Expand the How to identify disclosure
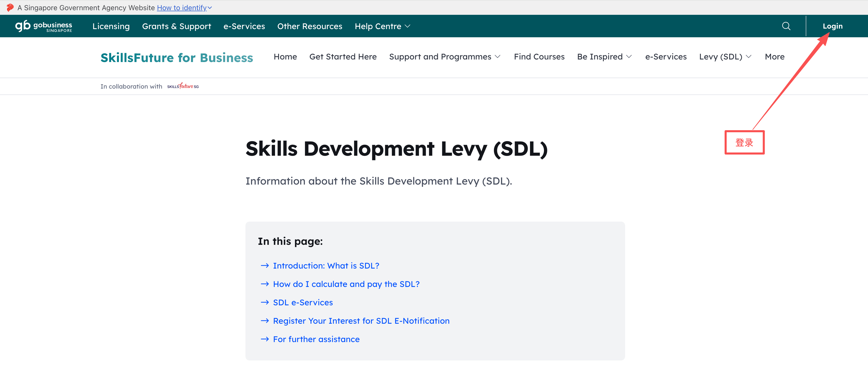868x387 pixels. (x=184, y=7)
